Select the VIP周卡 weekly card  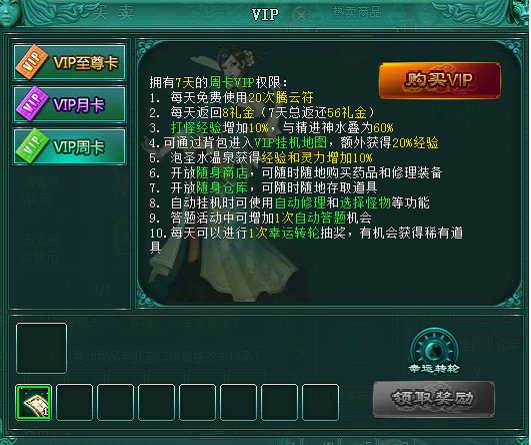pyautogui.click(x=69, y=146)
